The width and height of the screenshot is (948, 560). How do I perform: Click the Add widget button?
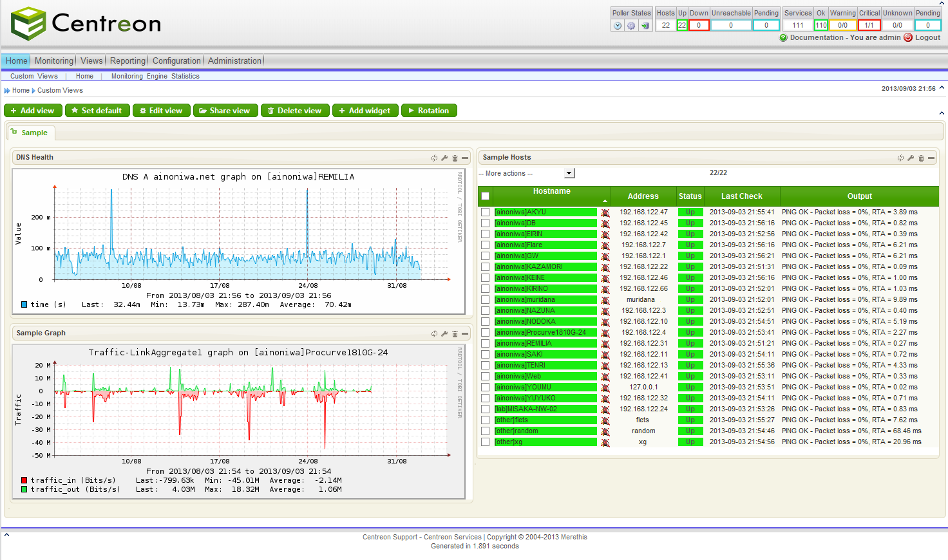(365, 110)
